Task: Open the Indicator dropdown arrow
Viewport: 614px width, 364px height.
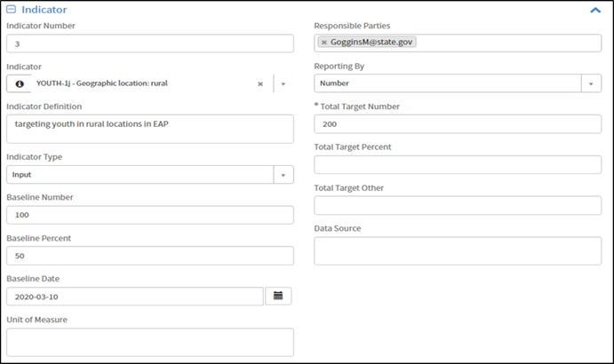Action: coord(283,84)
